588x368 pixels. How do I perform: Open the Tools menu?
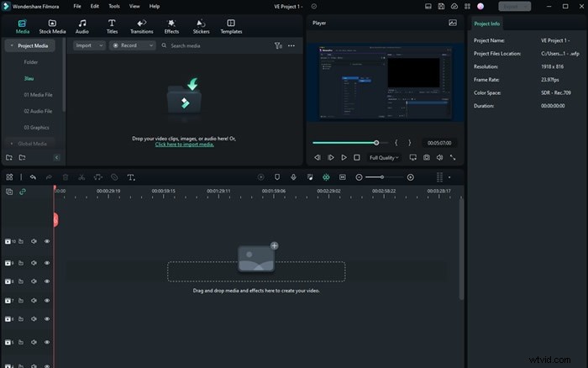[114, 6]
